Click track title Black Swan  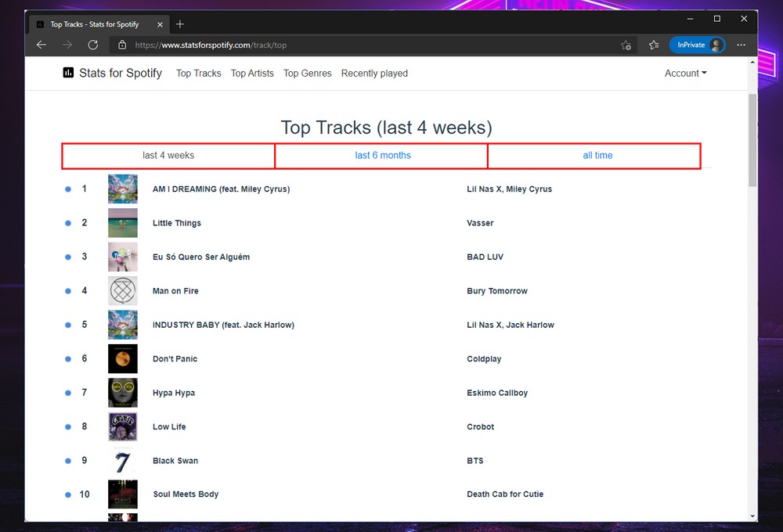tap(175, 461)
